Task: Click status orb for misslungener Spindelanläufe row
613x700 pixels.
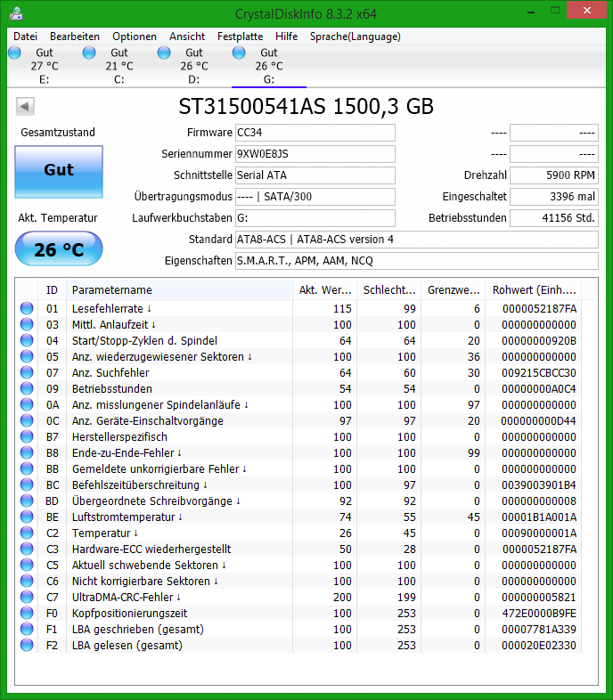Action: [x=27, y=405]
